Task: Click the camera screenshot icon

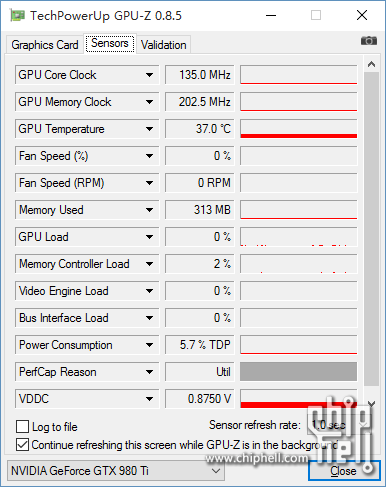Action: coord(369,41)
